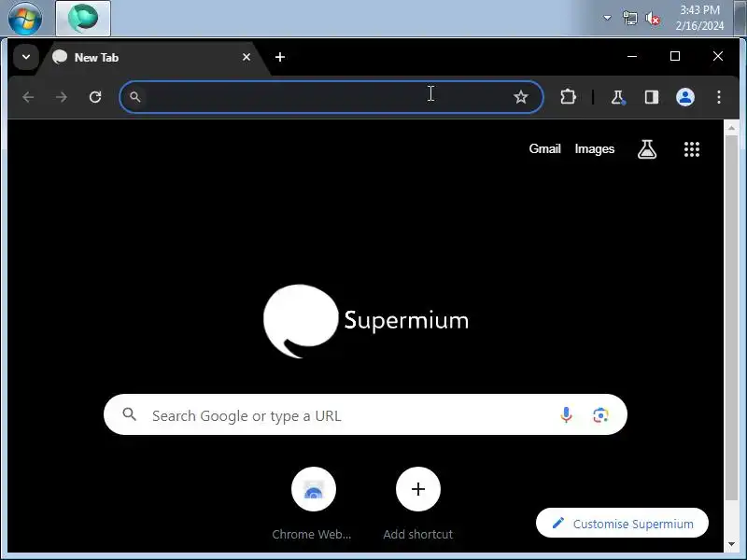Open a new tab with the plus button

pos(280,57)
